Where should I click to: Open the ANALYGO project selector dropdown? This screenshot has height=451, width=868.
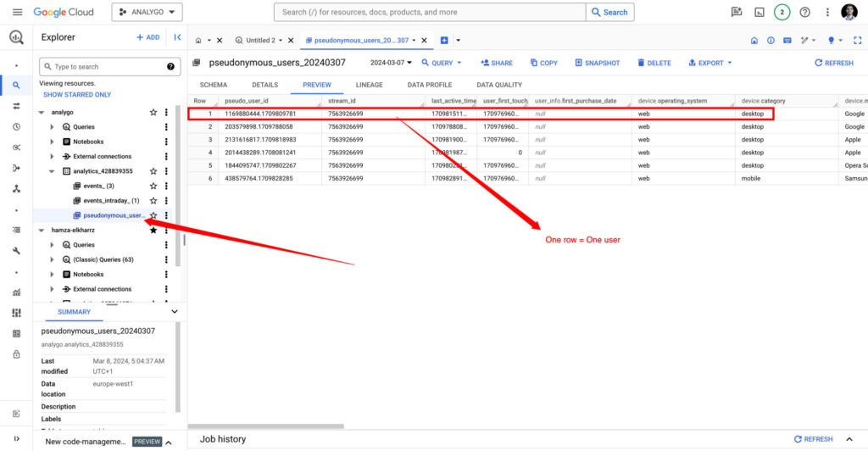147,13
